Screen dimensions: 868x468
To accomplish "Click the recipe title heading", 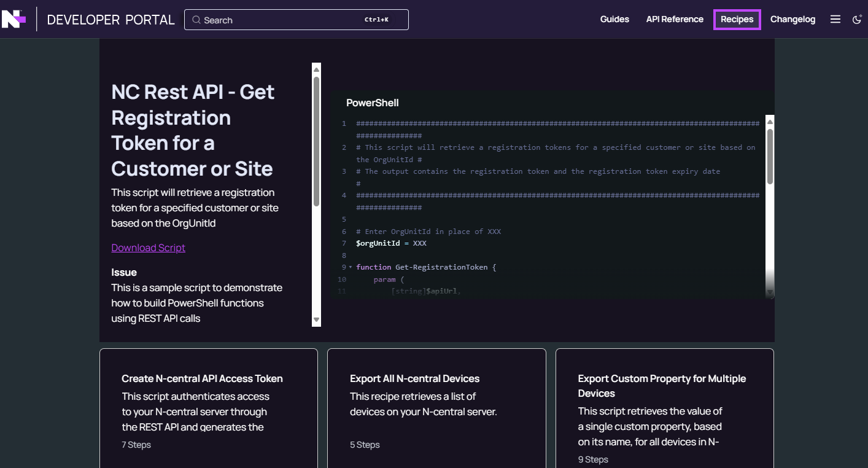I will pyautogui.click(x=193, y=130).
